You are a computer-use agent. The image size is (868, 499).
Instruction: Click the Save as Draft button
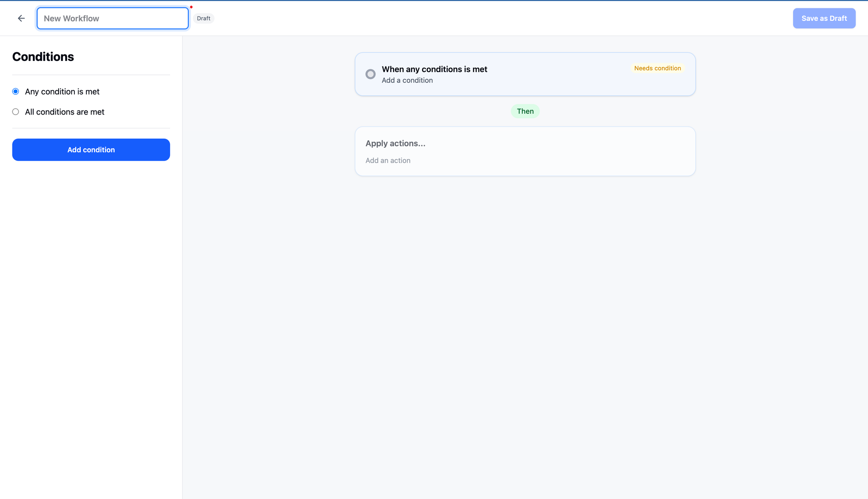824,18
